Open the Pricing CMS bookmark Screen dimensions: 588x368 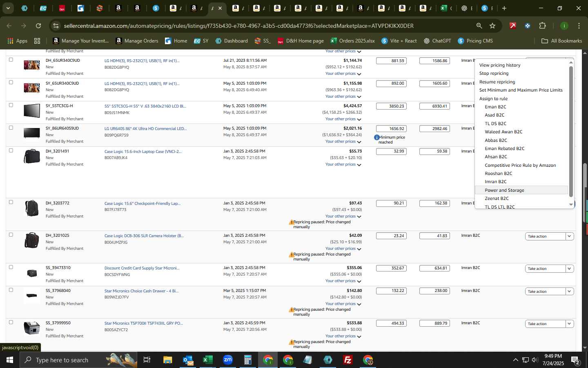pyautogui.click(x=475, y=41)
